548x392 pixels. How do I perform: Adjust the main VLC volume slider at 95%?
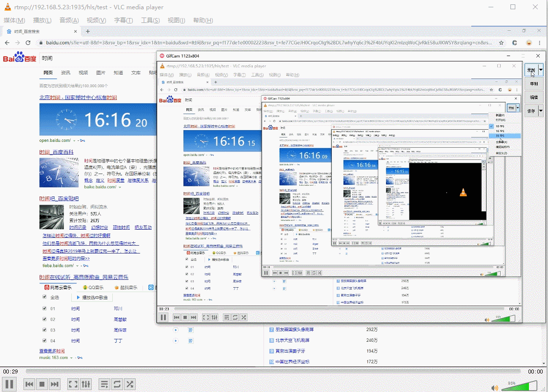coord(519,385)
